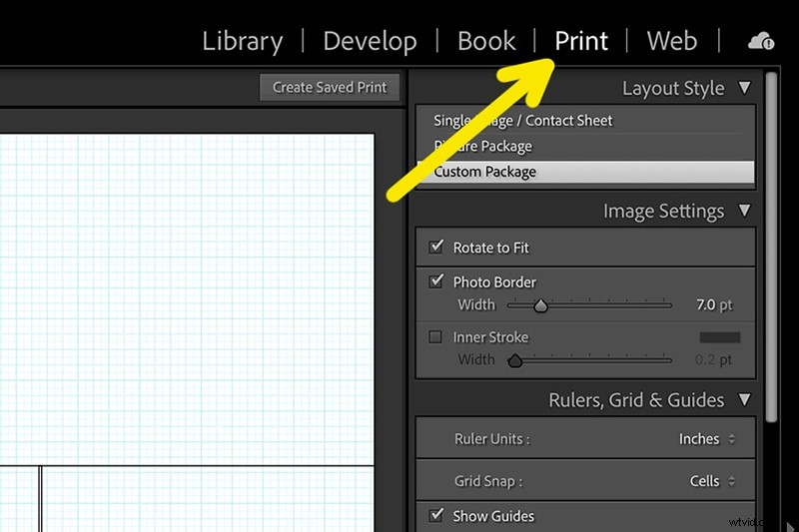The height and width of the screenshot is (532, 799).
Task: Switch to the Web module
Action: coord(671,41)
